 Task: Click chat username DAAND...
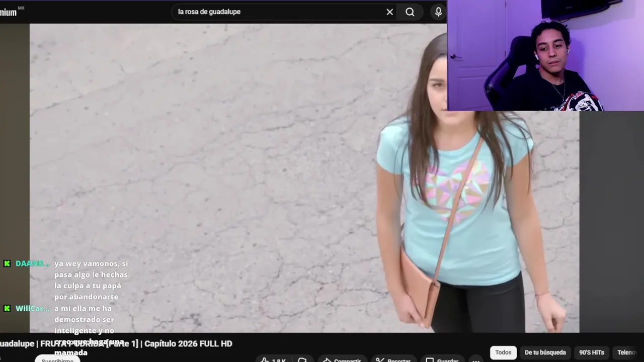[32, 263]
